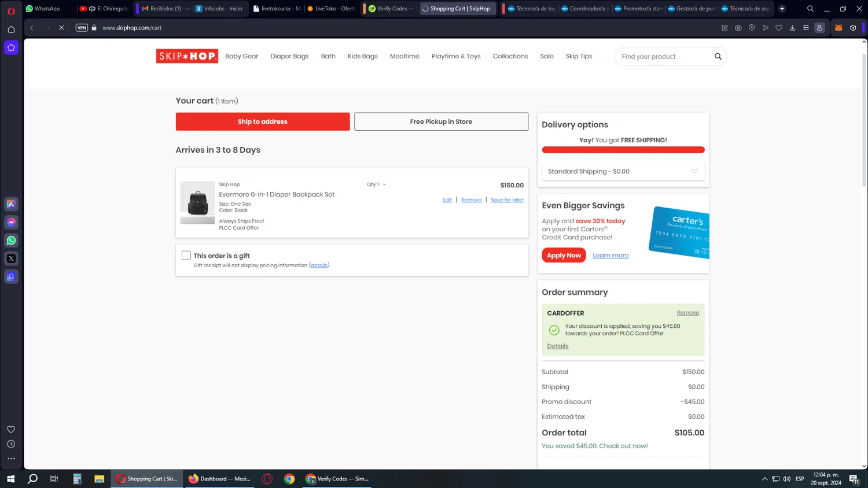Select Free Pickup in Store option
This screenshot has height=488, width=868.
pos(441,121)
